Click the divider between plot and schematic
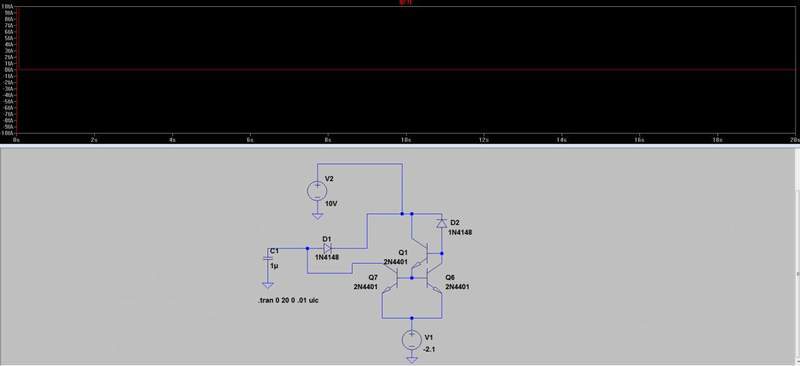The width and height of the screenshot is (800, 366). tap(400, 145)
